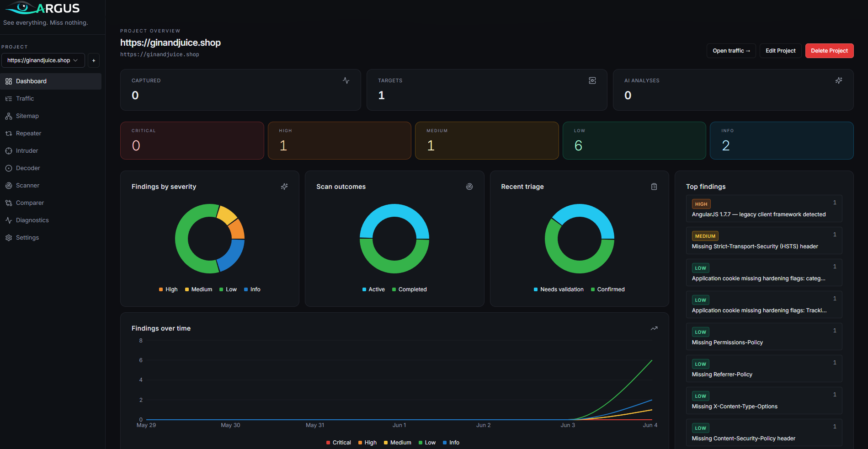Click the Edit Project button

click(x=780, y=51)
